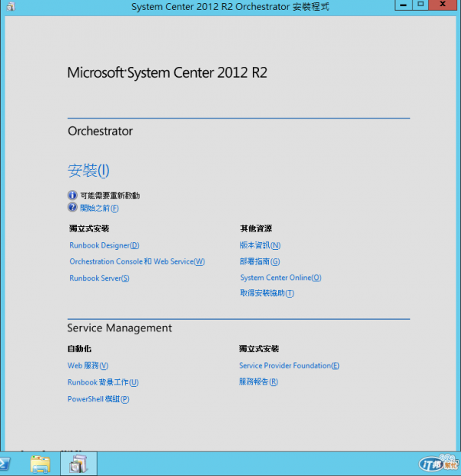
Task: Open 版本資訊(N) release notes
Action: pos(260,245)
